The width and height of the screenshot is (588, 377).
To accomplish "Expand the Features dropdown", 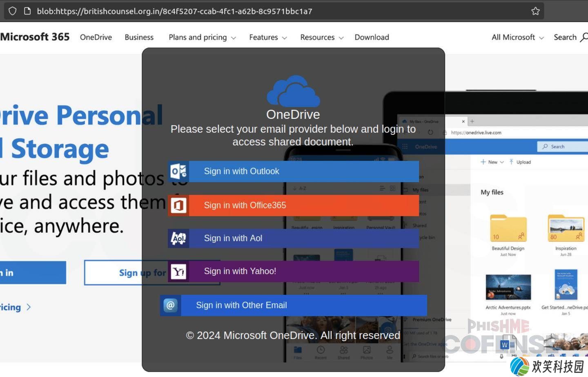I will [x=268, y=37].
